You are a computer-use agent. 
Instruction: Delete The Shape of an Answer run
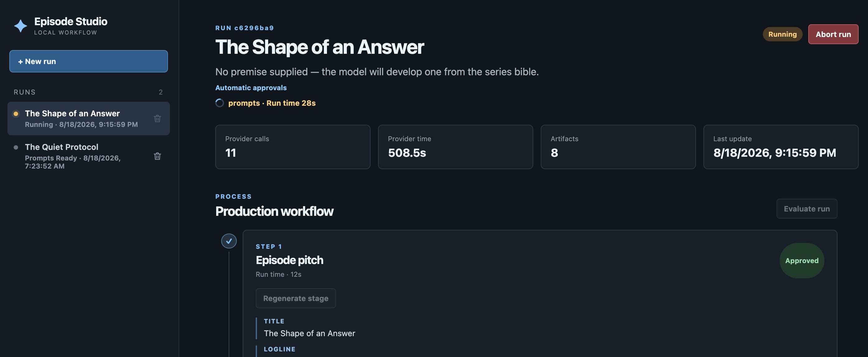tap(157, 118)
